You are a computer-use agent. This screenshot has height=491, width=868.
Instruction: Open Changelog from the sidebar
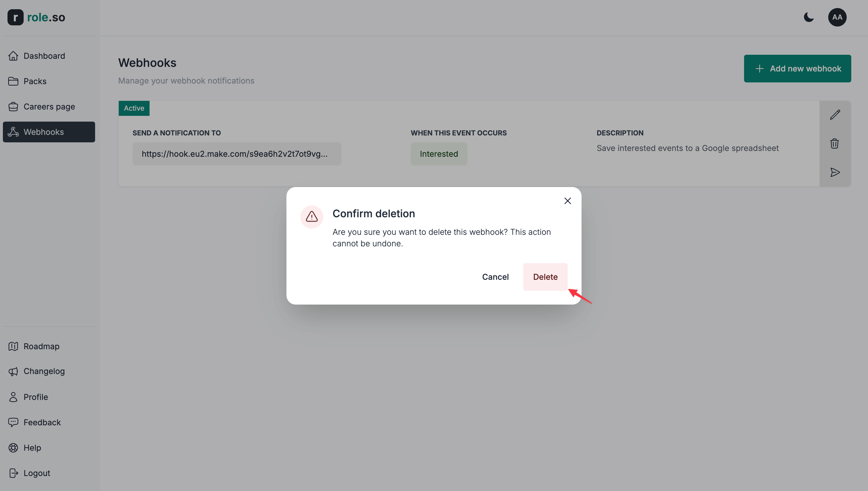[44, 371]
